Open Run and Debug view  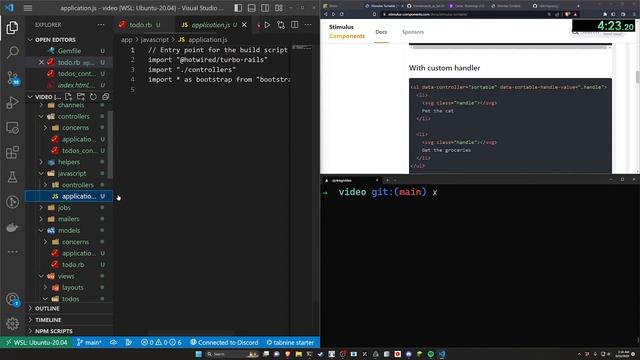coord(12,102)
